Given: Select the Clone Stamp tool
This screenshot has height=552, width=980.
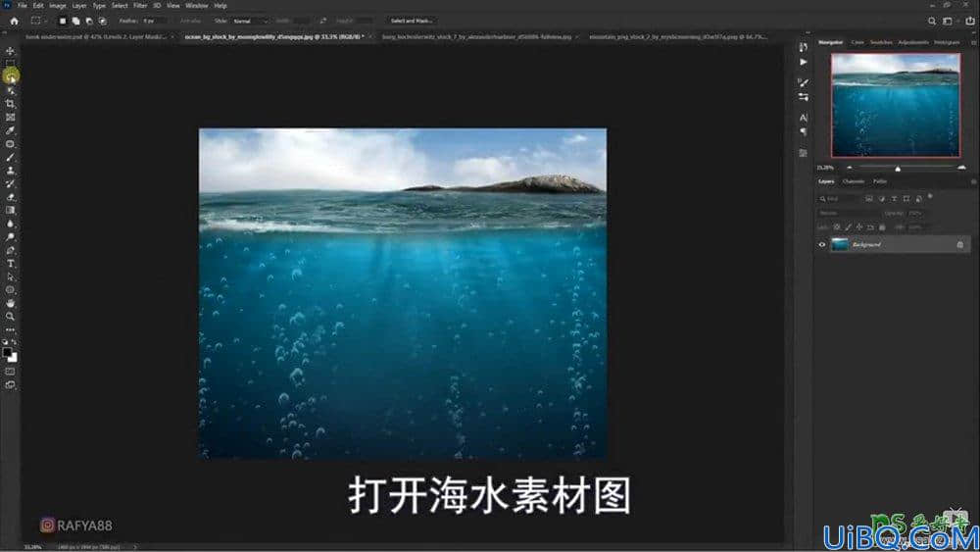Looking at the screenshot, I should 10,170.
